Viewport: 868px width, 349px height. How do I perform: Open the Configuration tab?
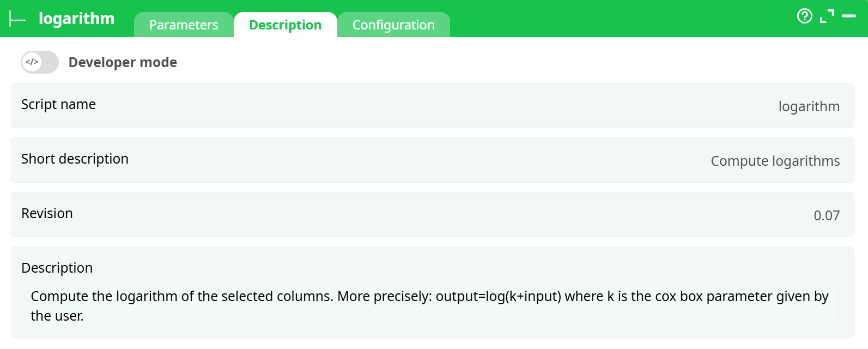(x=393, y=25)
